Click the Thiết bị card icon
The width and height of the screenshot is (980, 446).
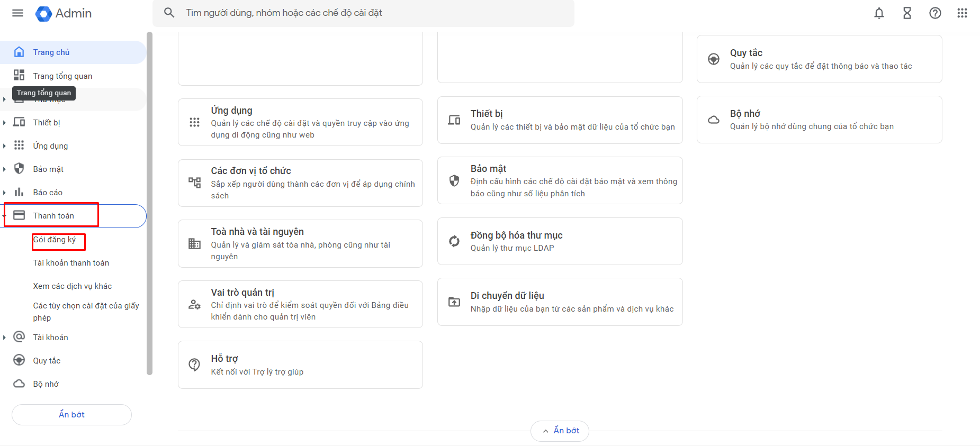pos(454,120)
